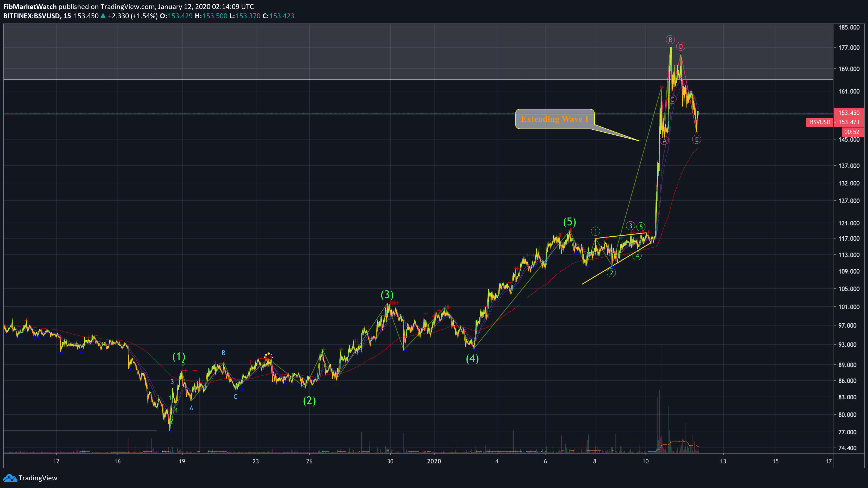Click 113.000 on the price axis
Viewport: 868px width, 488px height.
tap(849, 255)
